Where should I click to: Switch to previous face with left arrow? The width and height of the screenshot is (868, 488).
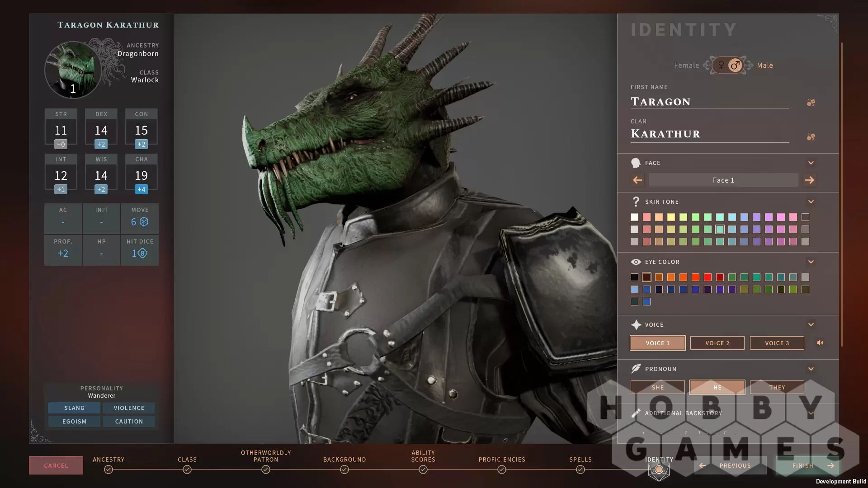coord(637,180)
